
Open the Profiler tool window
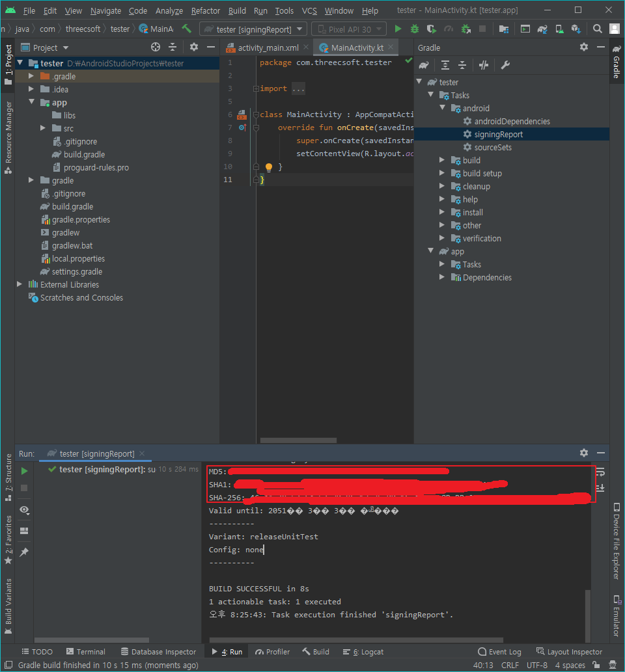click(x=272, y=651)
